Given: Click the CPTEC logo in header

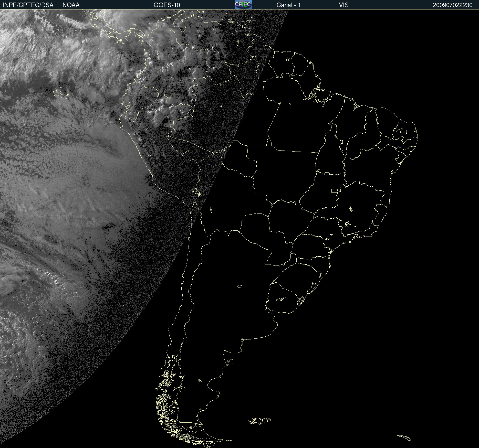Looking at the screenshot, I should [x=243, y=5].
